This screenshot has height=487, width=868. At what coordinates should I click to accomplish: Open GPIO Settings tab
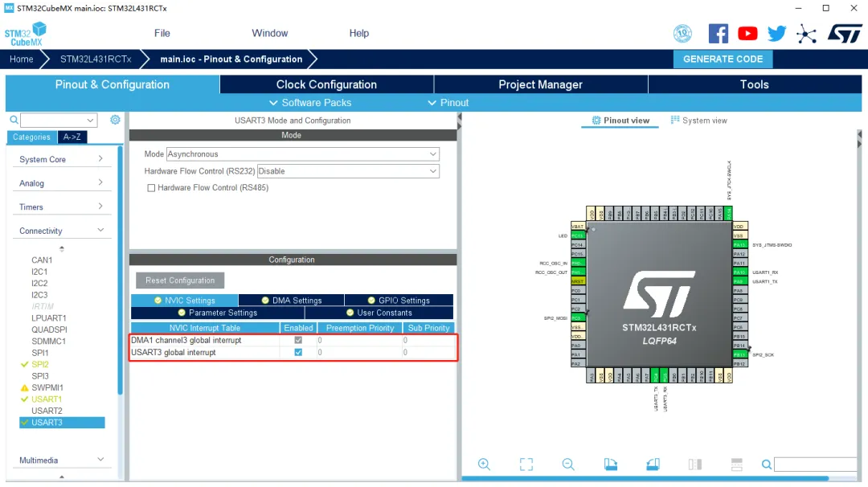click(x=399, y=301)
